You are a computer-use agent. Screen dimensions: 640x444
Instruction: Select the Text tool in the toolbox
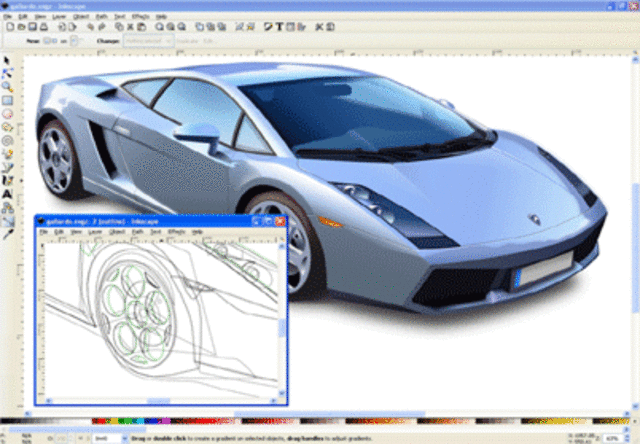pos(7,194)
